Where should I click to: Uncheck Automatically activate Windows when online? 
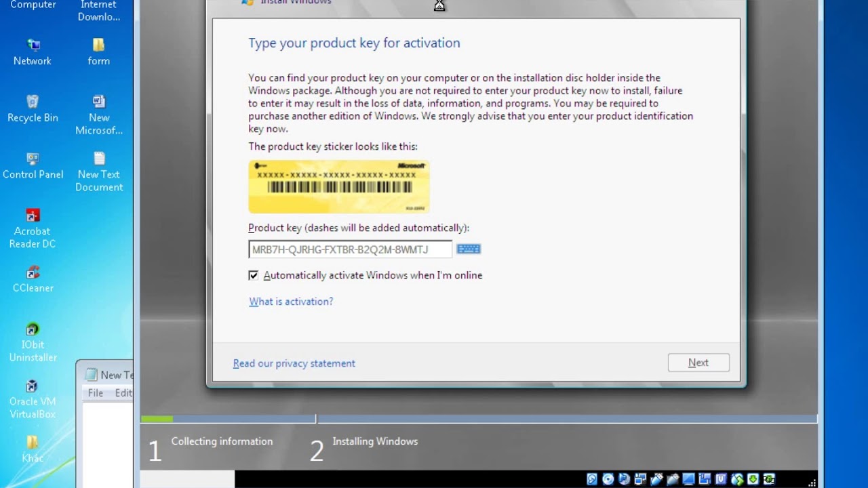[254, 275]
